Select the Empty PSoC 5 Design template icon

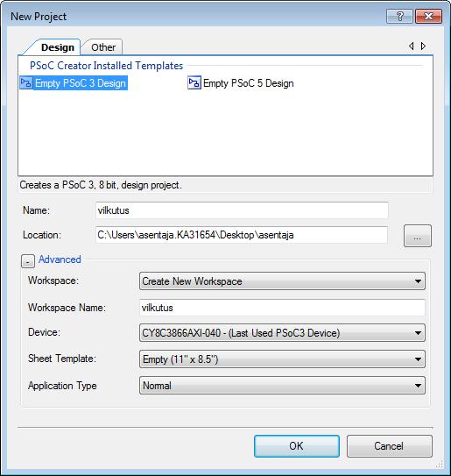click(194, 83)
